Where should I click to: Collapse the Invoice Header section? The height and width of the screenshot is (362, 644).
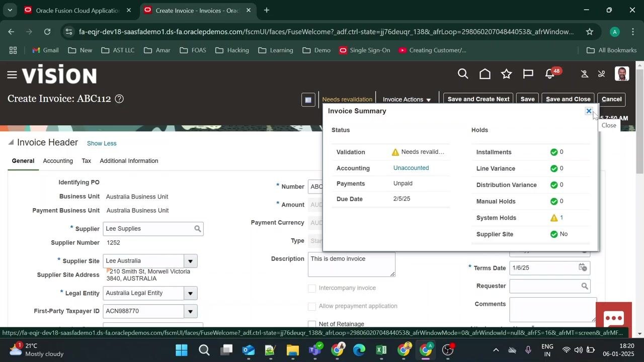point(11,143)
